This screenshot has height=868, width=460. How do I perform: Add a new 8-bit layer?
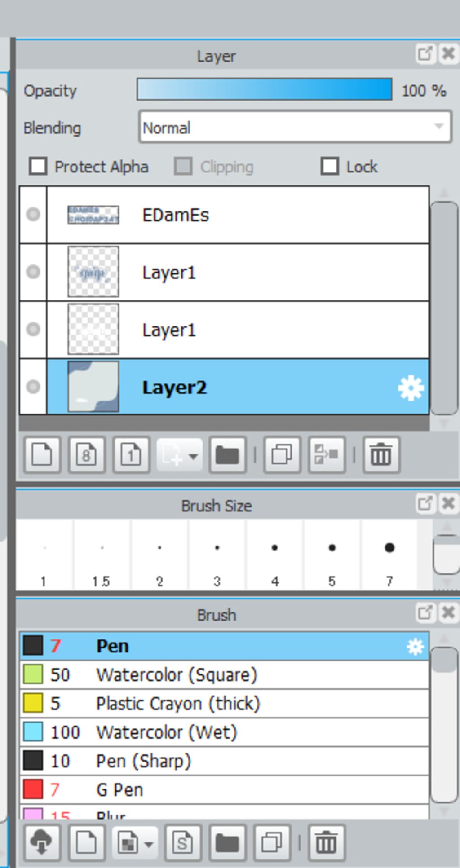(x=87, y=455)
